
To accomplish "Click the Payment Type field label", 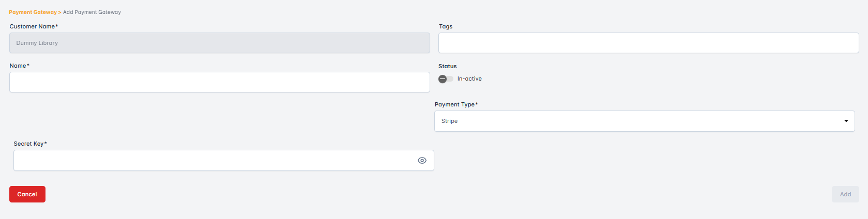I will 455,105.
